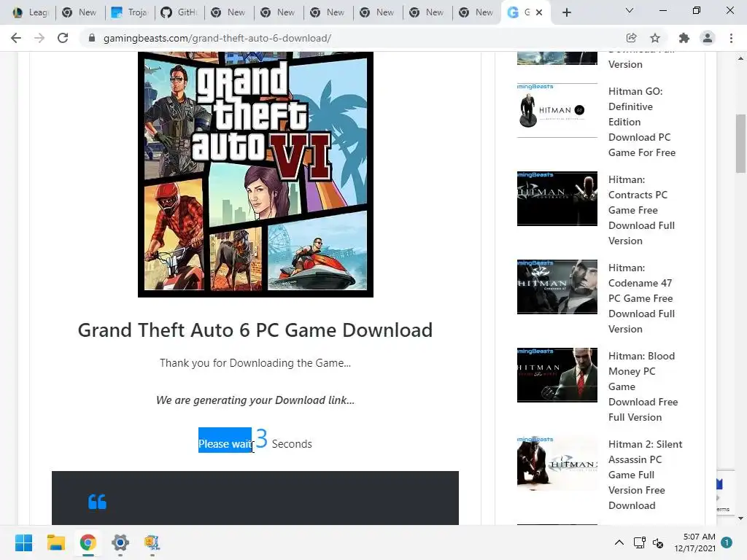The image size is (747, 560).
Task: Open Hitman: Blood Money PC Game link
Action: (x=643, y=386)
